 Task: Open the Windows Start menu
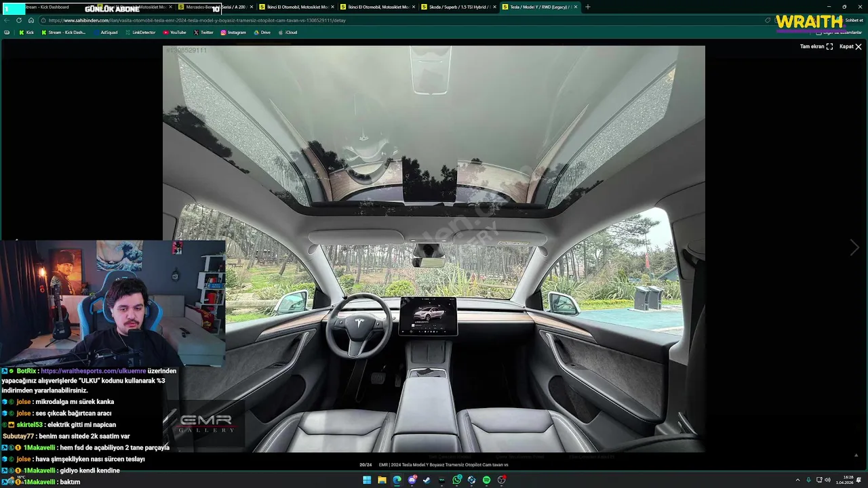[x=367, y=480]
